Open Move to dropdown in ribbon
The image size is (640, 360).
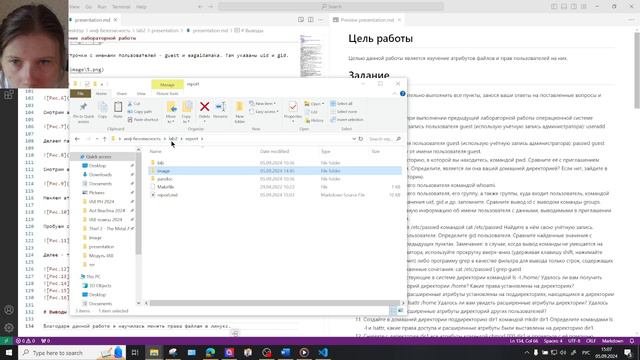coord(171,112)
